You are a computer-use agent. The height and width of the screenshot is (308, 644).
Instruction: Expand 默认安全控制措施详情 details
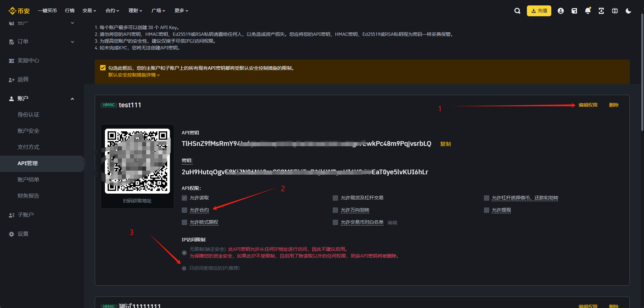(x=134, y=75)
